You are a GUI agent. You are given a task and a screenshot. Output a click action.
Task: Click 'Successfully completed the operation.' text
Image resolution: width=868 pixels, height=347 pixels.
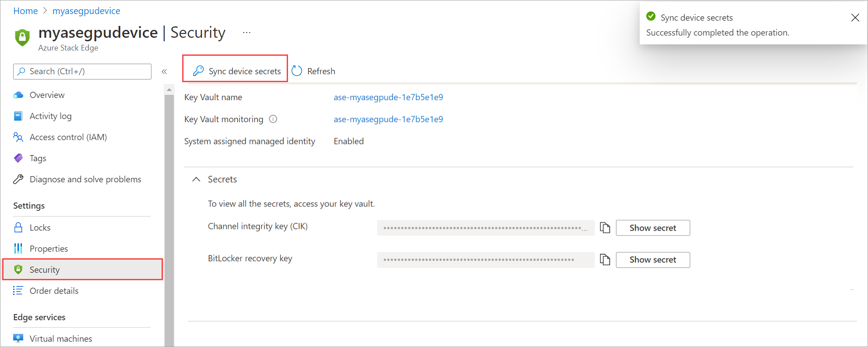pos(717,33)
